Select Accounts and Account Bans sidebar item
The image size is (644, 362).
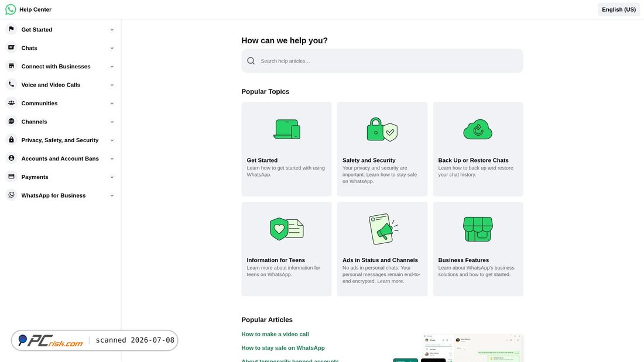pyautogui.click(x=60, y=159)
